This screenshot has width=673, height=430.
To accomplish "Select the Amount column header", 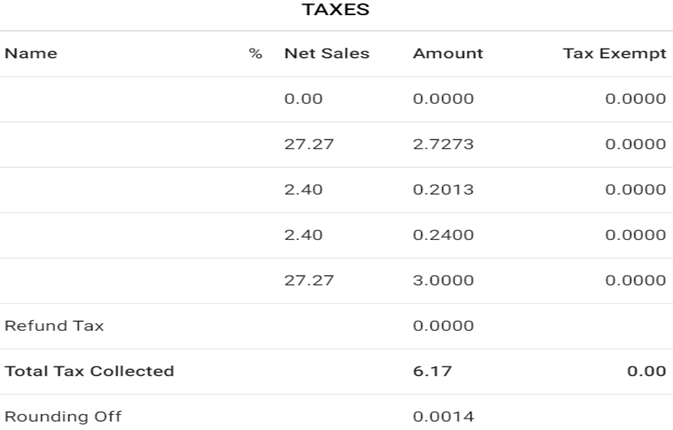I will point(447,54).
